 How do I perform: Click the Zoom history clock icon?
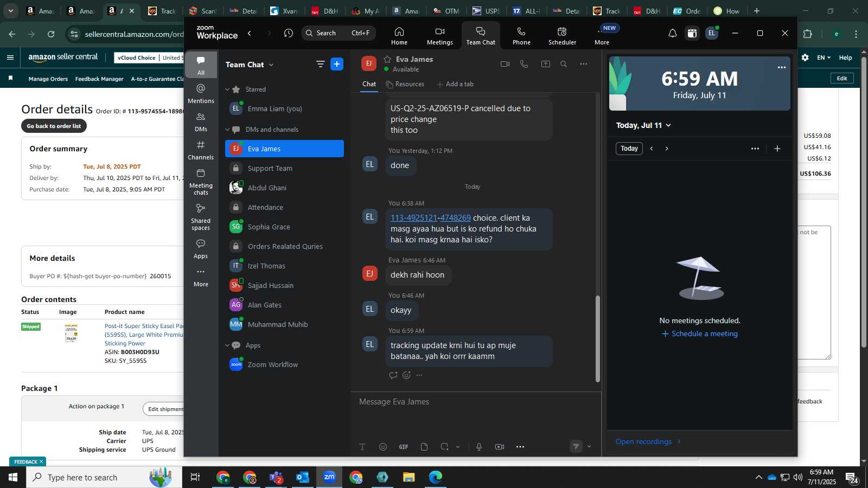[x=289, y=33]
